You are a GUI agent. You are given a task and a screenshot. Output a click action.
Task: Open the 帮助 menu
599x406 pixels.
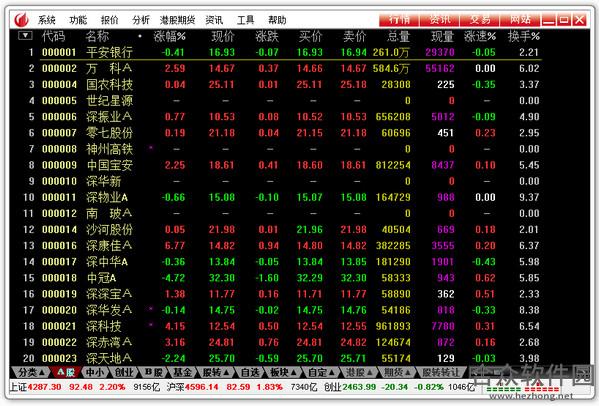[x=277, y=20]
